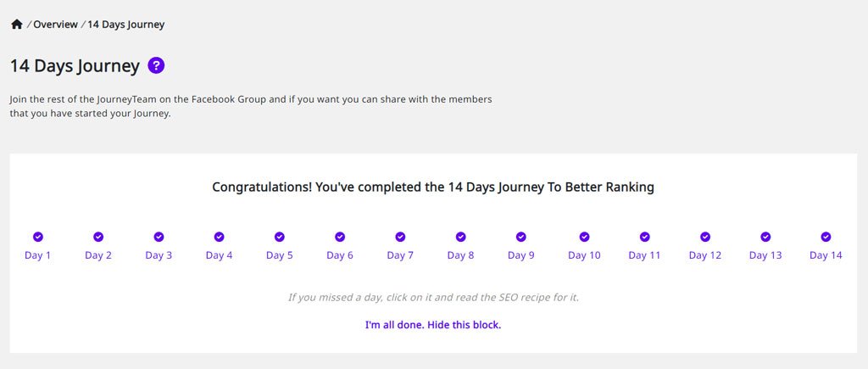The height and width of the screenshot is (369, 868).
Task: Click the checkmark icon above Day 10
Action: click(x=584, y=237)
